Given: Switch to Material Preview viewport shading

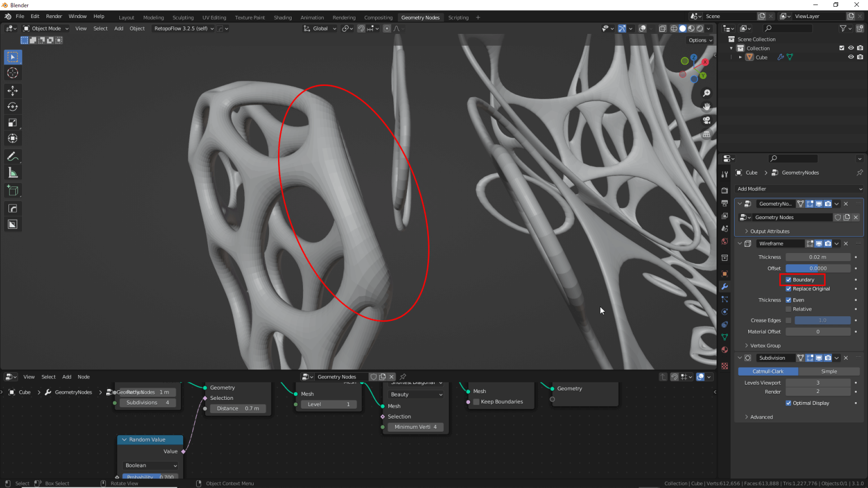Looking at the screenshot, I should 690,28.
